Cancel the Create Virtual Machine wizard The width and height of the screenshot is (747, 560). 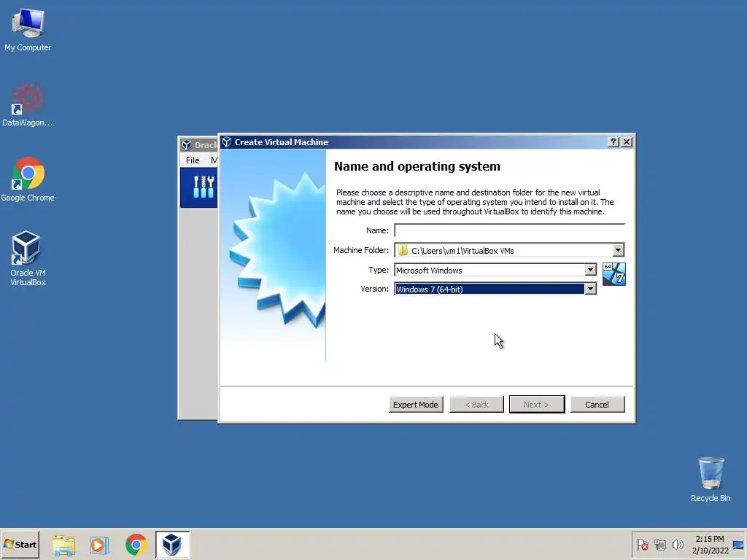(597, 404)
